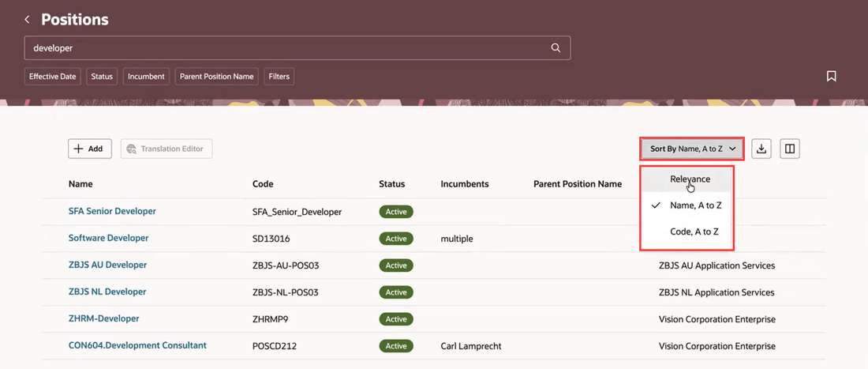Screen dimensions: 868x369
Task: Select Code, A to Z sort option
Action: coord(687,232)
